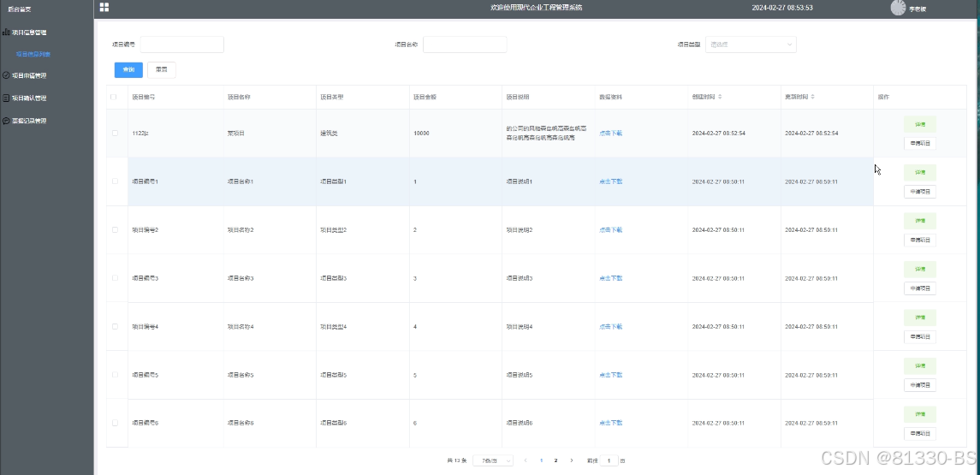Open the 7条/页 page-size dropdown
The image size is (980, 475).
[x=493, y=460]
